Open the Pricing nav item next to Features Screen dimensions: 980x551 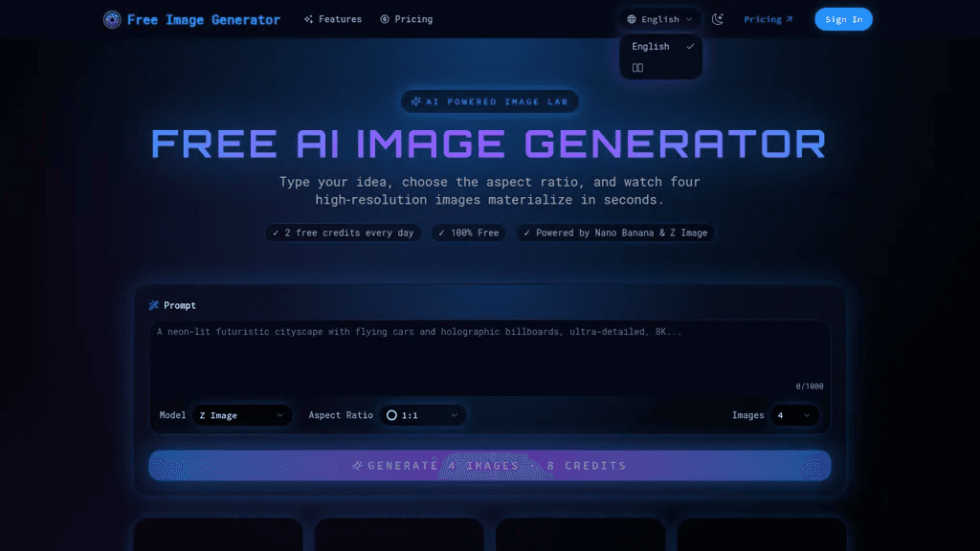tap(406, 19)
